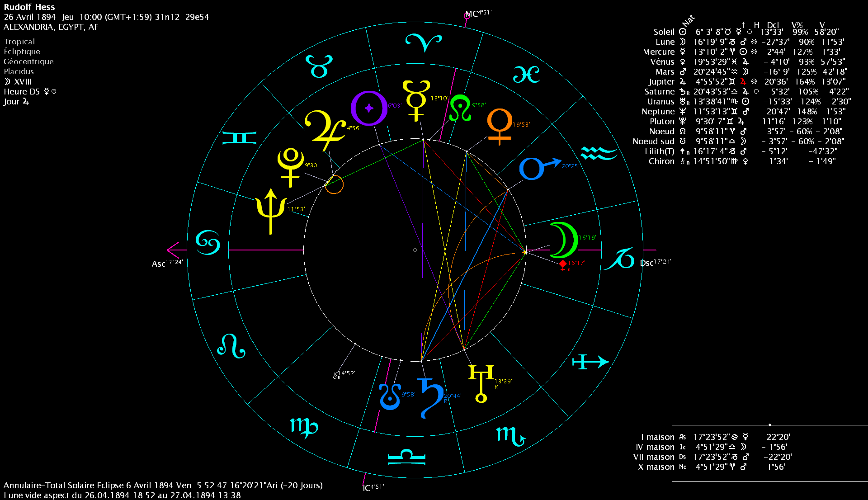Click the Leo sign glyph on the outer wheel

(x=231, y=346)
